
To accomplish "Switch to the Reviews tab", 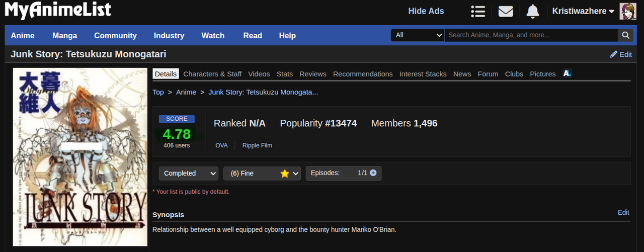I will pos(313,74).
